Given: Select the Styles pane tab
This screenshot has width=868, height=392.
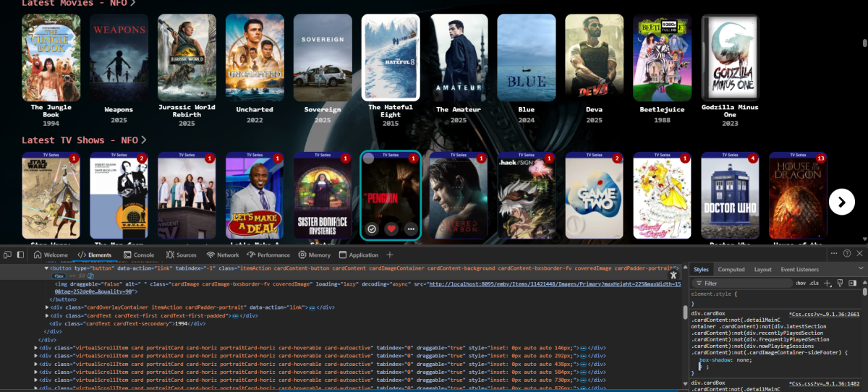Looking at the screenshot, I should [x=702, y=269].
